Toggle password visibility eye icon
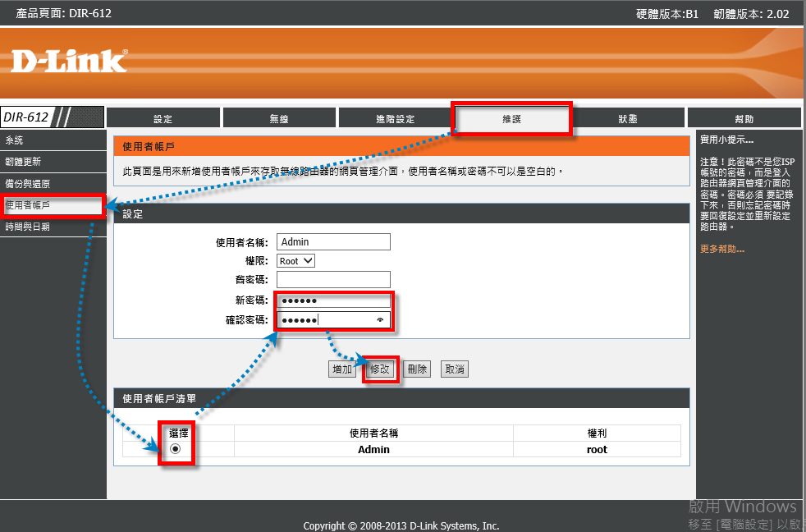The height and width of the screenshot is (532, 806). click(380, 320)
